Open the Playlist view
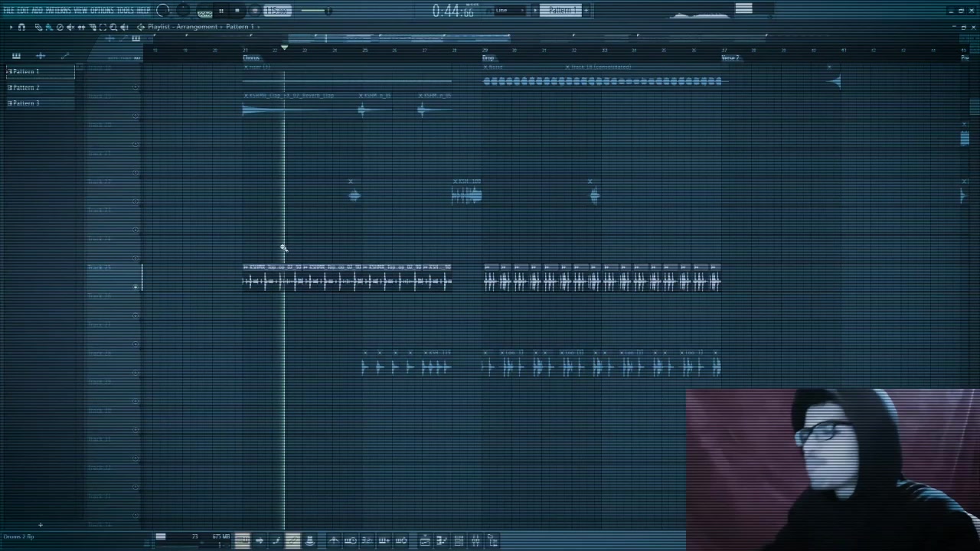 point(426,540)
